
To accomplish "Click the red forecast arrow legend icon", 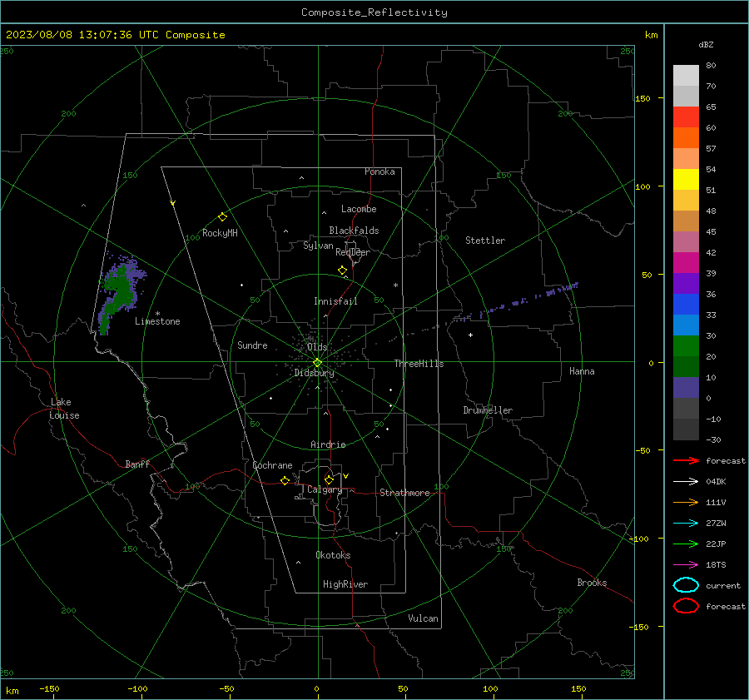I will pyautogui.click(x=686, y=460).
